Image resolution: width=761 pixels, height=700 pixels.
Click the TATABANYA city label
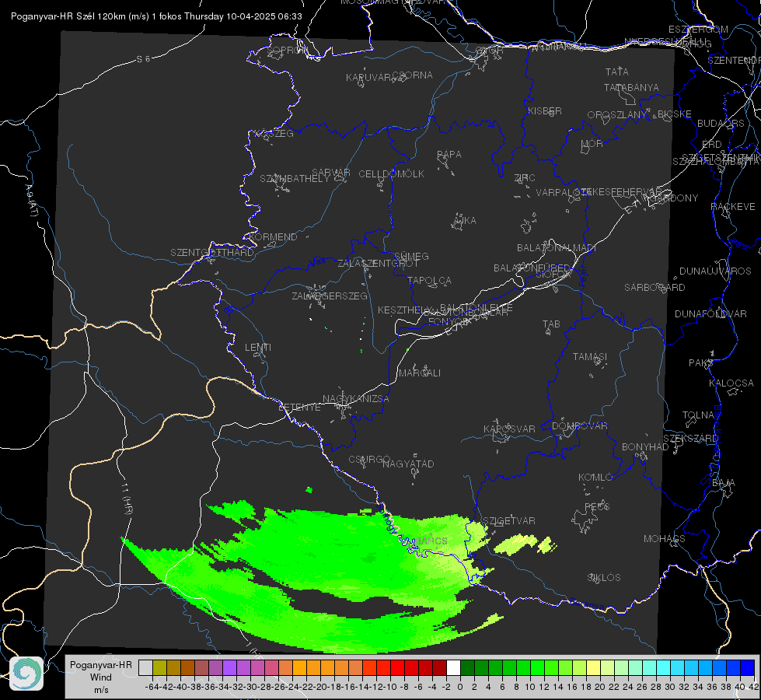click(631, 87)
